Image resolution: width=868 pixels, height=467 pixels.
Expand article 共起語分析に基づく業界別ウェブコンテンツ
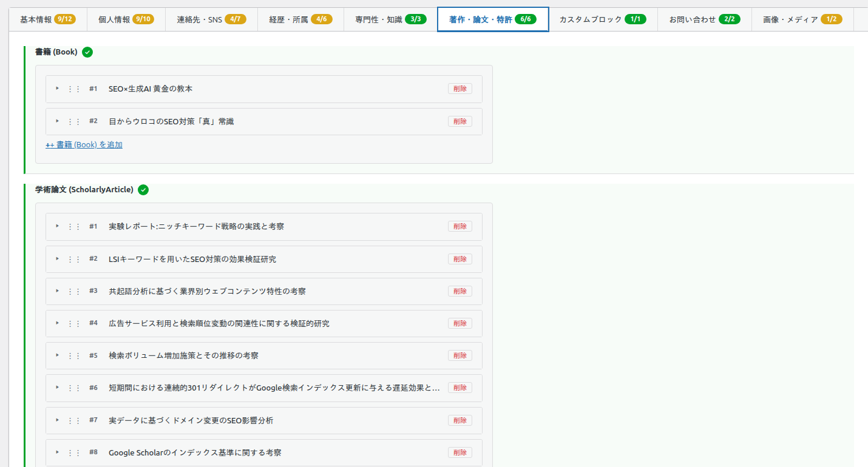(x=58, y=291)
